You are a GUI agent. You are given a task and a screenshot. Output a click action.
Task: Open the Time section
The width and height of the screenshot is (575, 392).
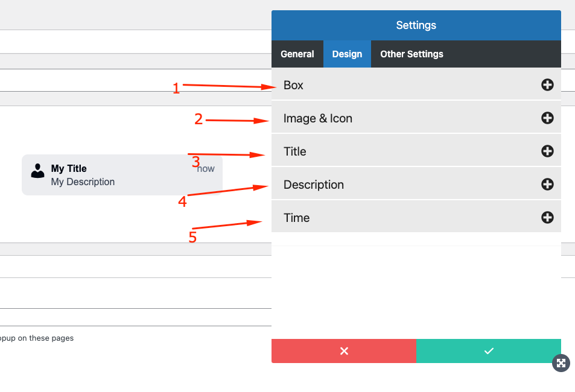pyautogui.click(x=297, y=218)
